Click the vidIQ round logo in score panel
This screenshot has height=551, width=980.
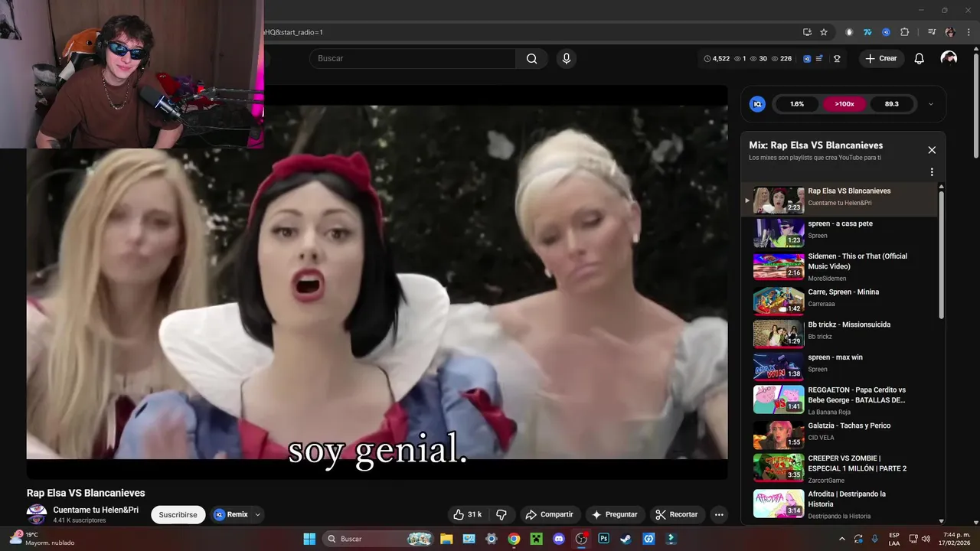[757, 104]
